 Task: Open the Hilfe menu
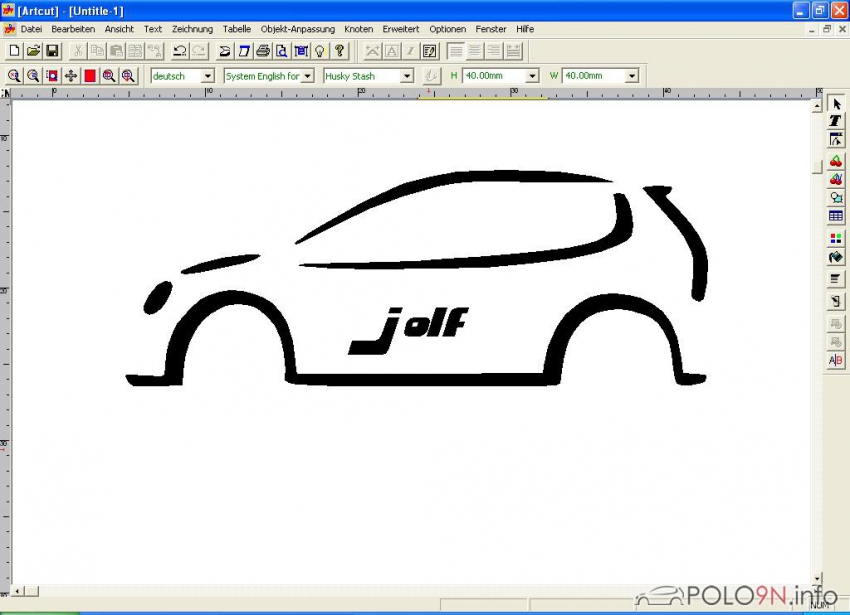point(525,29)
